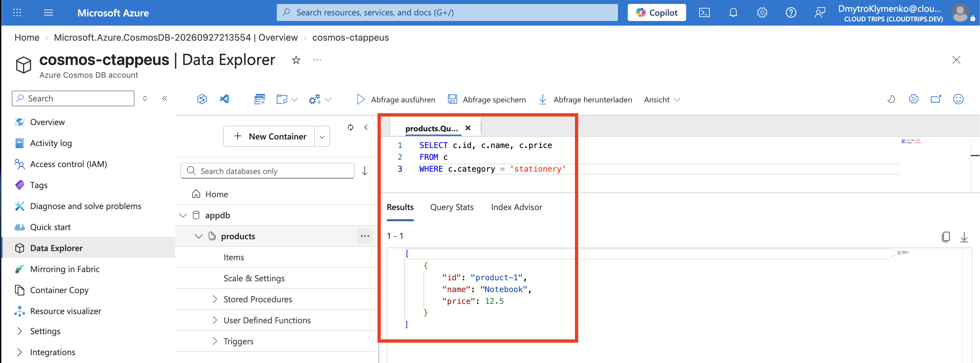Open in Visual Studio Code icon

pos(224,99)
